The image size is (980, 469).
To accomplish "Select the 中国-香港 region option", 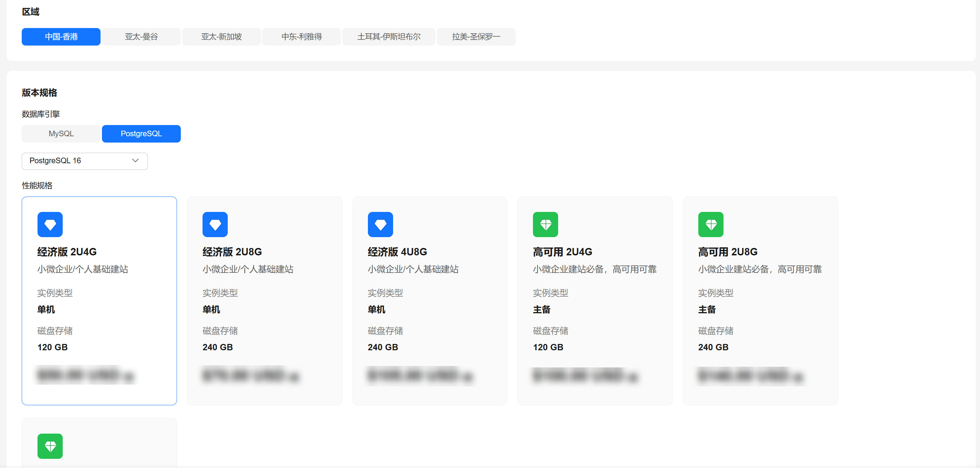I will tap(61, 36).
